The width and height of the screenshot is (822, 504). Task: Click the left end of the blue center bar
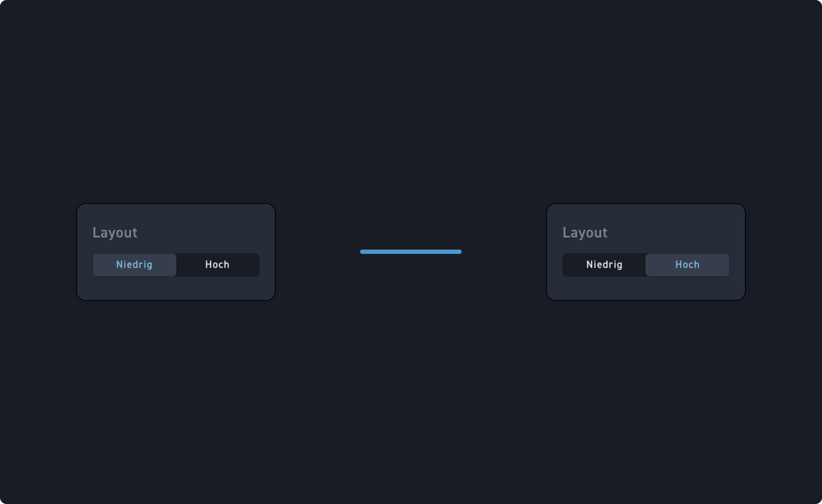coord(363,252)
